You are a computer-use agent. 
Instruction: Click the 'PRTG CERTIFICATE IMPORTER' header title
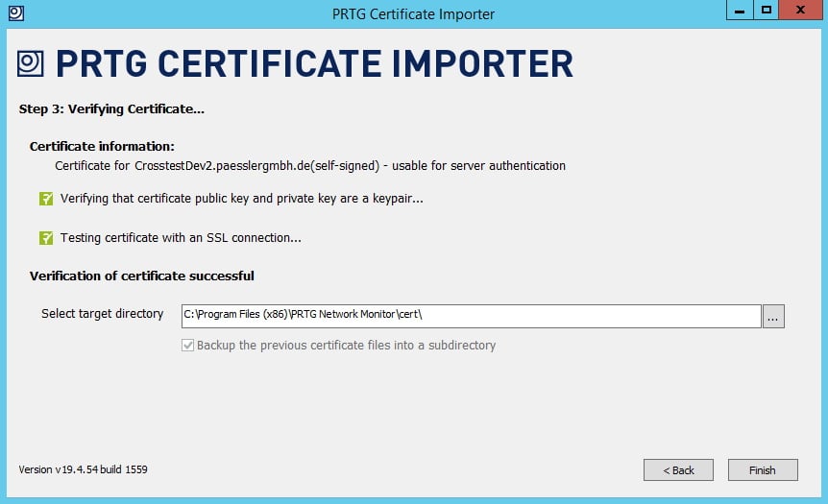(x=314, y=64)
